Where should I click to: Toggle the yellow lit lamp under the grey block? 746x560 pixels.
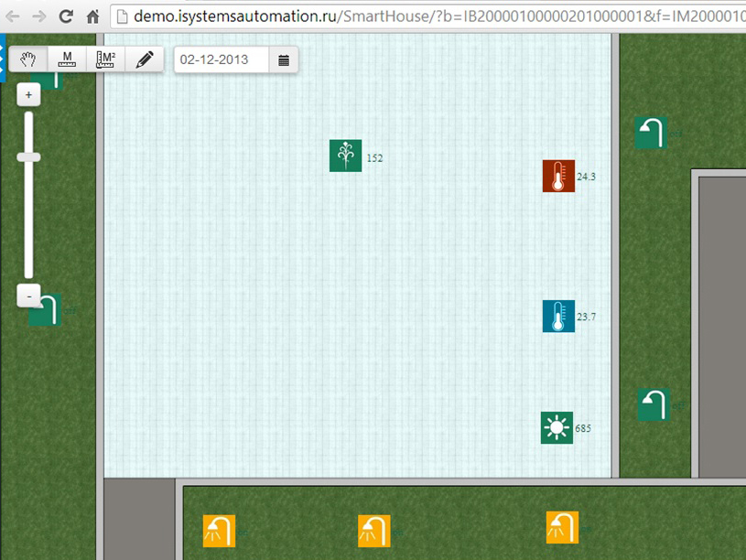tap(219, 531)
